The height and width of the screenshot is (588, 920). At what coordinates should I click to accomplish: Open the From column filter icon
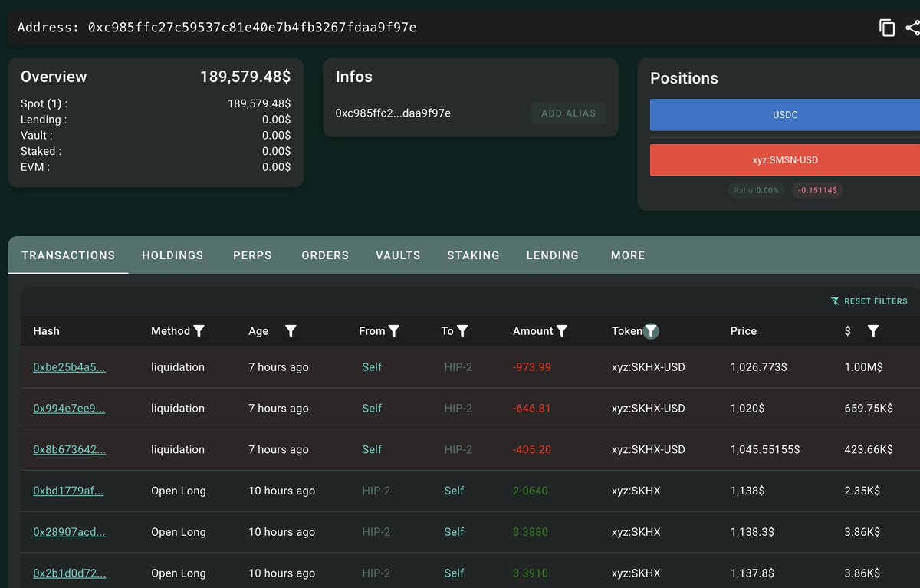(394, 331)
